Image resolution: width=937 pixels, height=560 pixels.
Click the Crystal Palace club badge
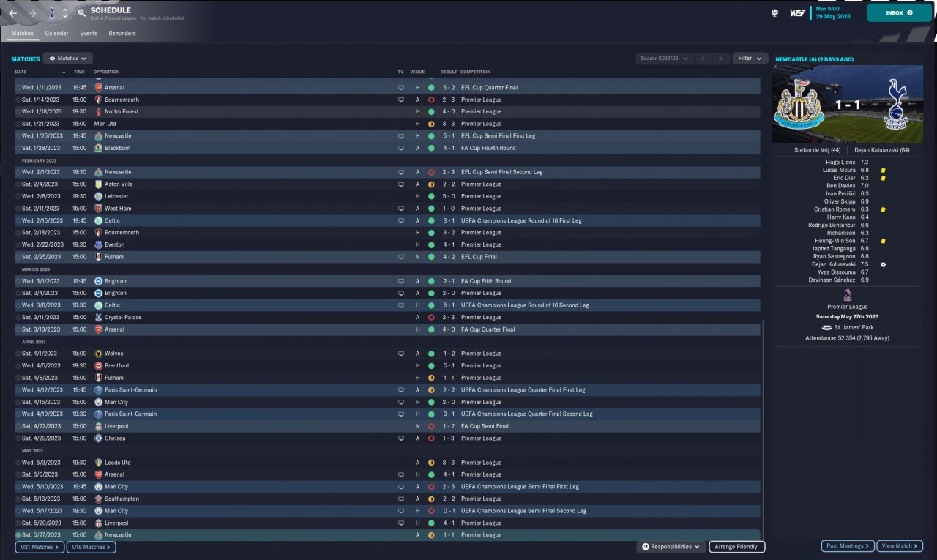99,318
